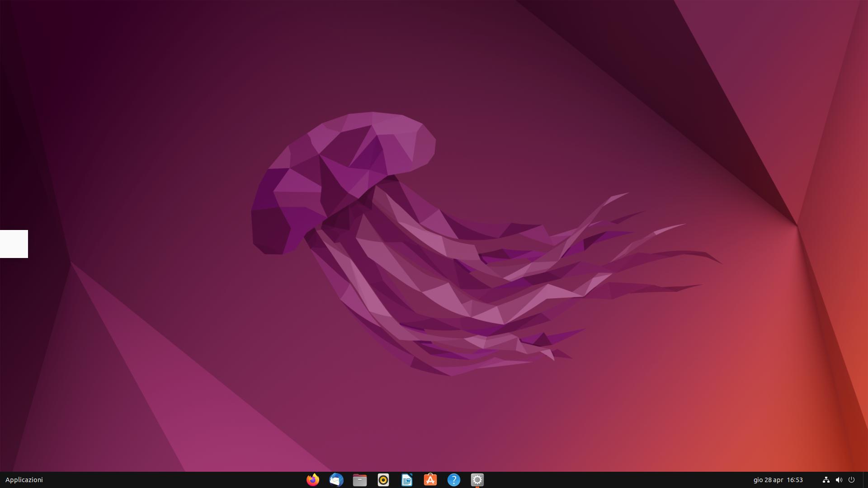Open Thunderbird mail client
Image resolution: width=868 pixels, height=488 pixels.
[x=336, y=480]
